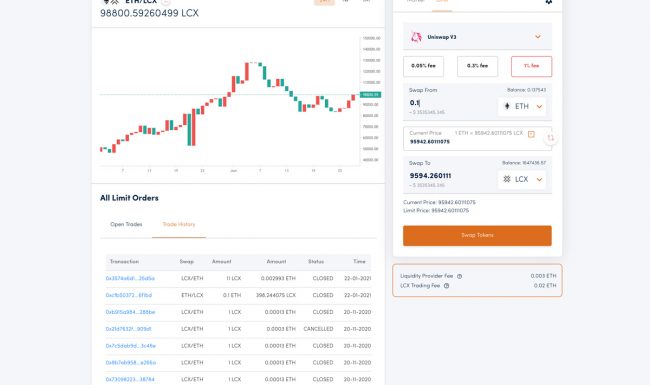Focus the Swap From amount field

coord(451,103)
